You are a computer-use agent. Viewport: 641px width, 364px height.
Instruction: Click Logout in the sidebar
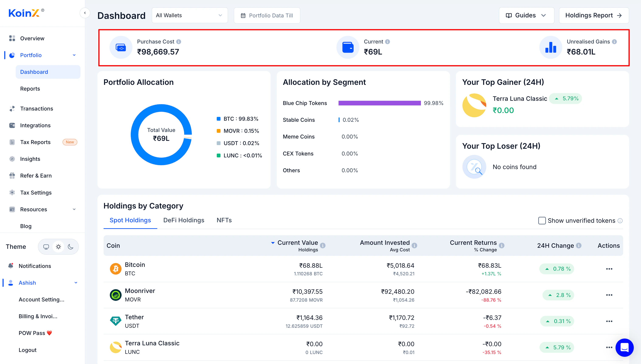28,350
